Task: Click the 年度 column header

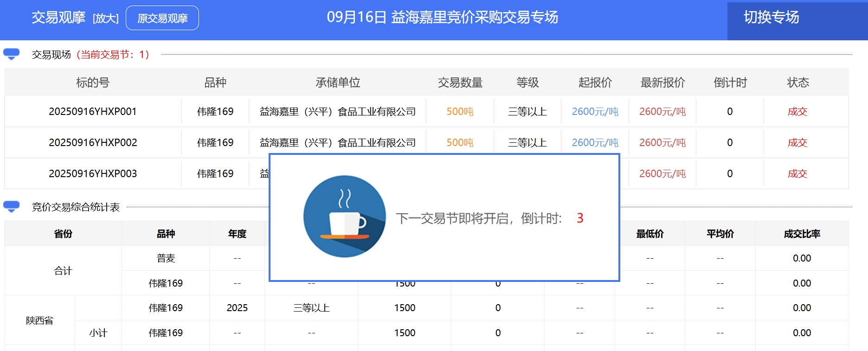Action: (x=237, y=234)
